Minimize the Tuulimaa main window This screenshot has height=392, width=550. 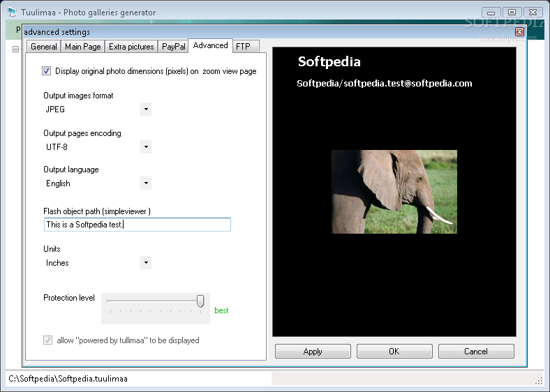pyautogui.click(x=491, y=13)
